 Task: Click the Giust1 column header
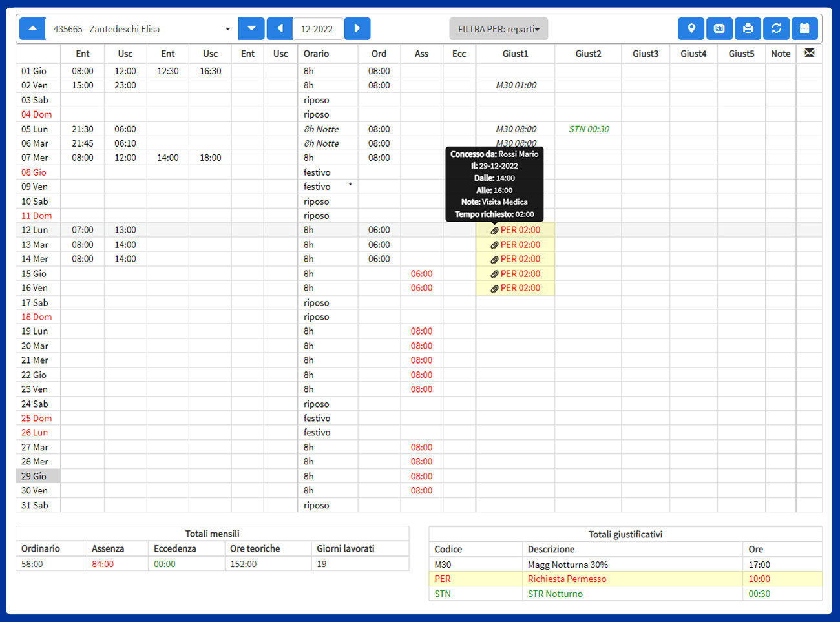pos(515,54)
